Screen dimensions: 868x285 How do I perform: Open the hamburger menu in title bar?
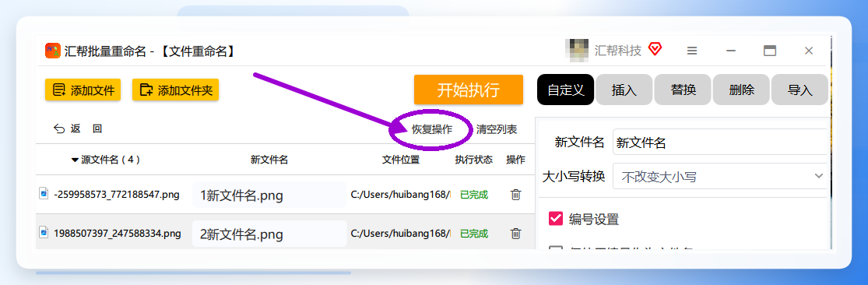pos(691,51)
